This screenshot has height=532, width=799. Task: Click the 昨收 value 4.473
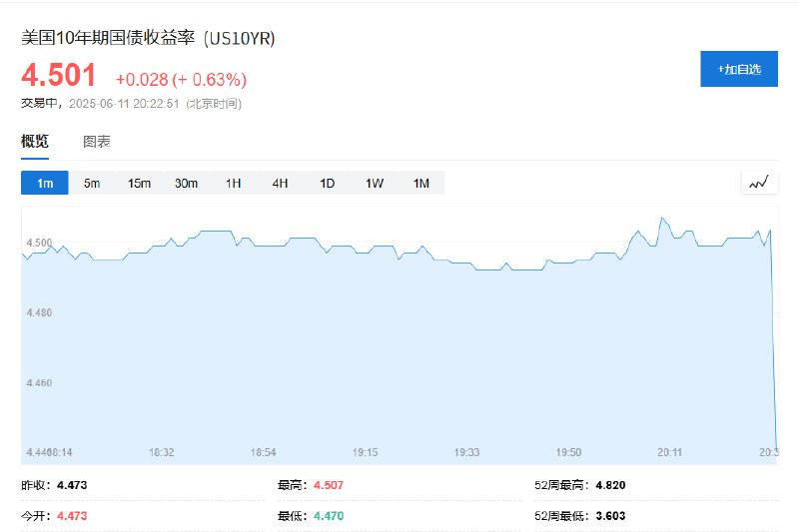72,485
